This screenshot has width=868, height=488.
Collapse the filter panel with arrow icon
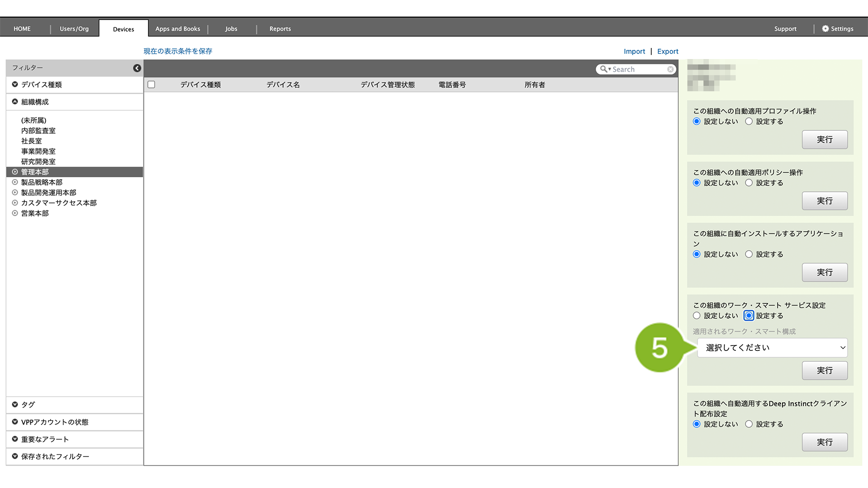[x=137, y=68]
